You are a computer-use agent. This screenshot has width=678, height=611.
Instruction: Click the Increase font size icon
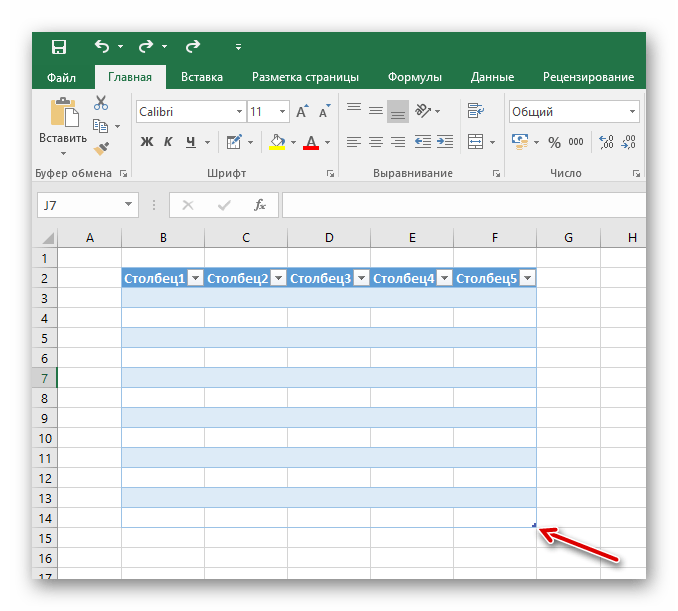[302, 111]
